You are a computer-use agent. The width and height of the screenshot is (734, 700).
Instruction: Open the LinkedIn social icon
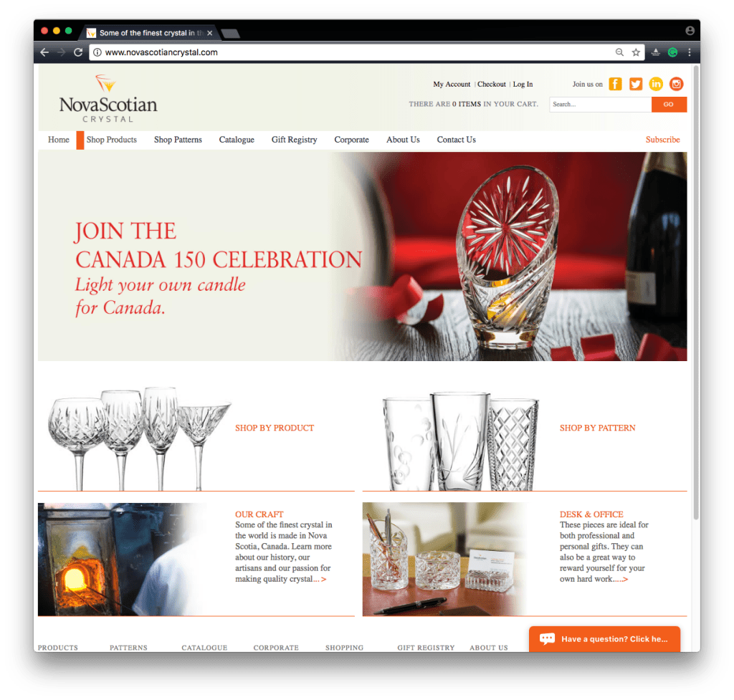click(656, 85)
